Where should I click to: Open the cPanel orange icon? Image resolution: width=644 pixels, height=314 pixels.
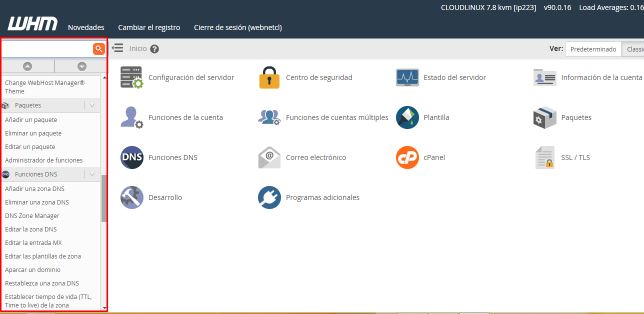coord(407,157)
